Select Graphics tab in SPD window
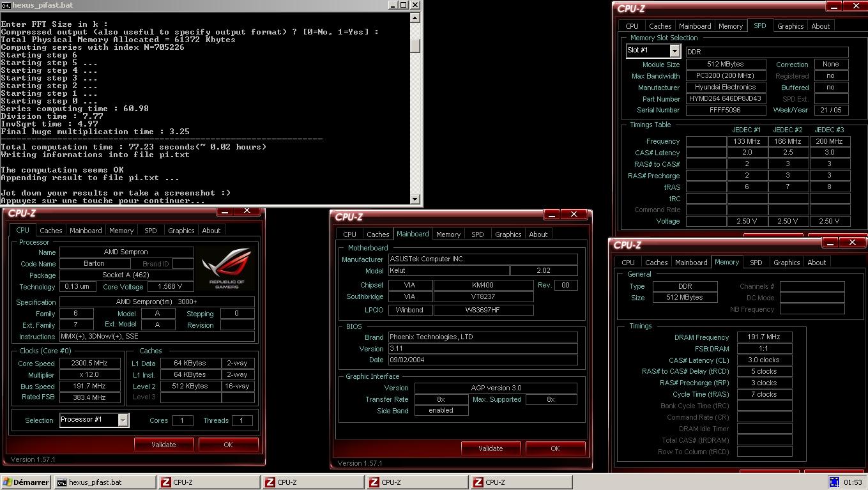 coord(791,26)
